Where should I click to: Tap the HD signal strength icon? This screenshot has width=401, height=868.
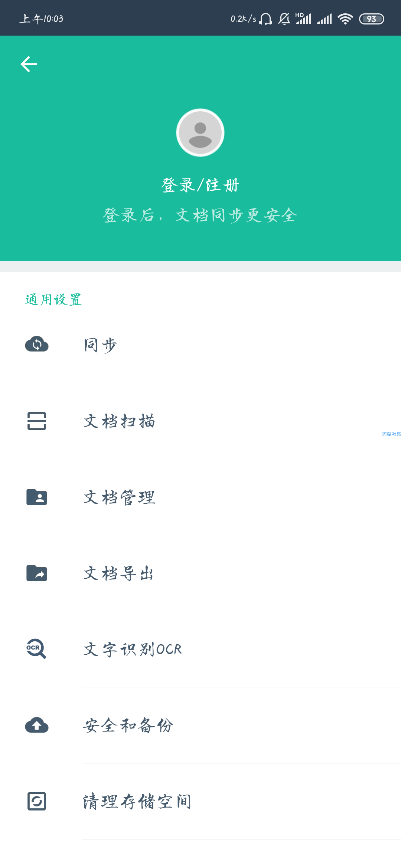303,19
